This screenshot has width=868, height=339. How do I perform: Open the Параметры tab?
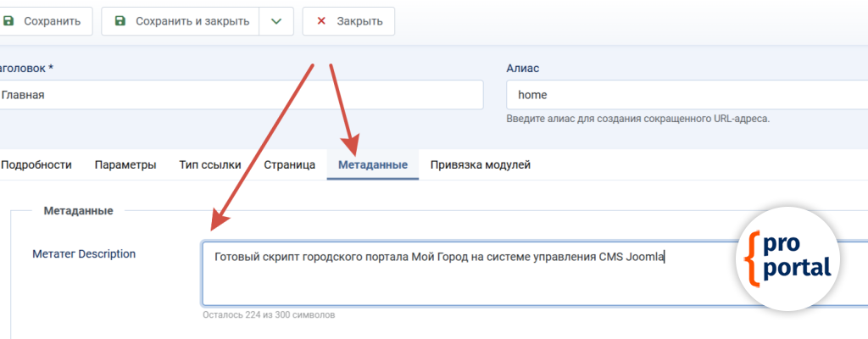coord(125,165)
